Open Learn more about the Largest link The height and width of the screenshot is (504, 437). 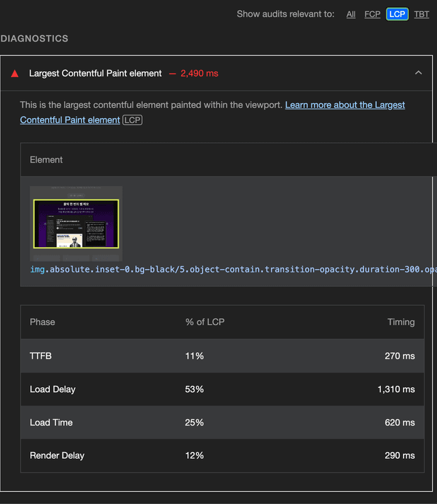click(x=345, y=105)
